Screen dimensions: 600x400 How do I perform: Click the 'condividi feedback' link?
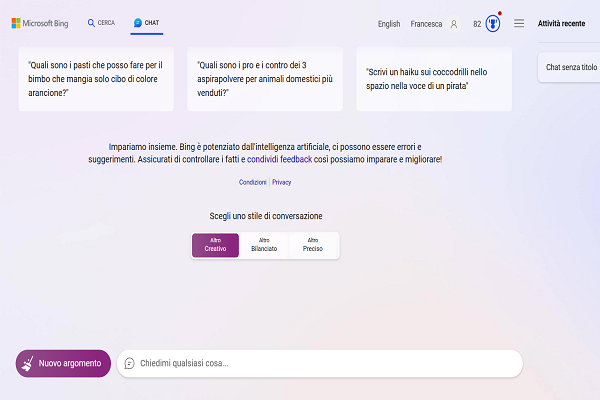pos(279,159)
